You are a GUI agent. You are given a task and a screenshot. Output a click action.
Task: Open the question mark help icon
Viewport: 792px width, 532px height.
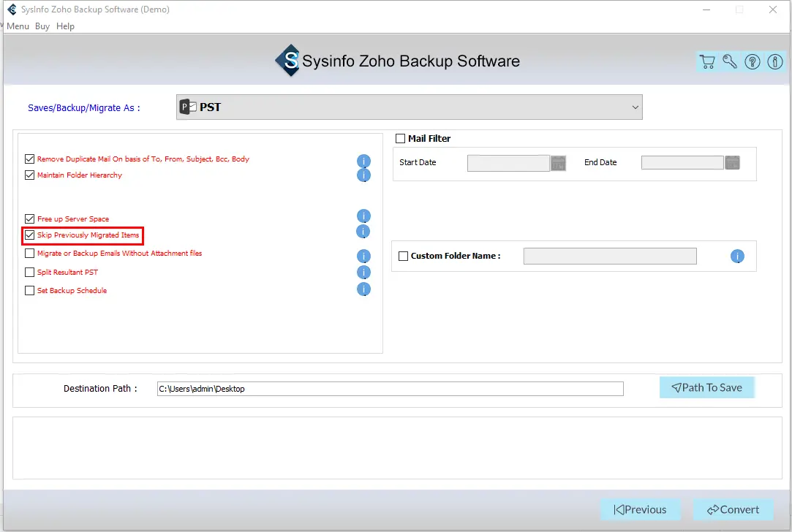752,61
